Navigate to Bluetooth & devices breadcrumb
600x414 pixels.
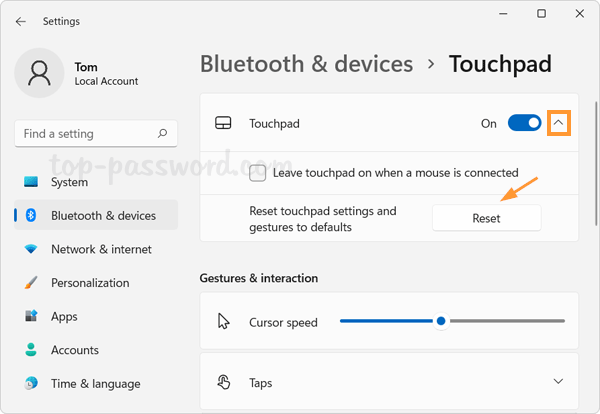[306, 65]
